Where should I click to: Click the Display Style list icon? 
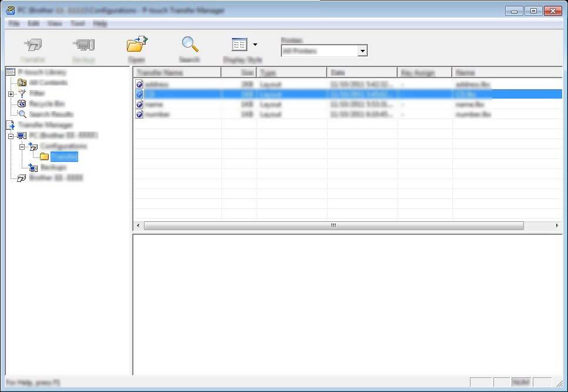(x=240, y=45)
